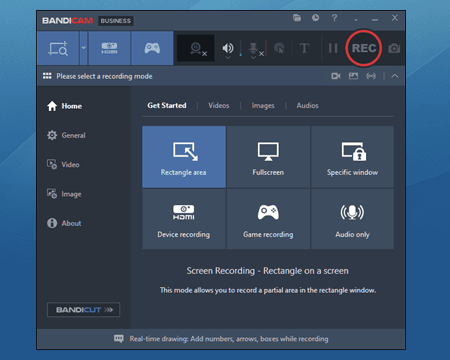Expand the microphone dropdown chevron
The image size is (450, 360).
253,58
